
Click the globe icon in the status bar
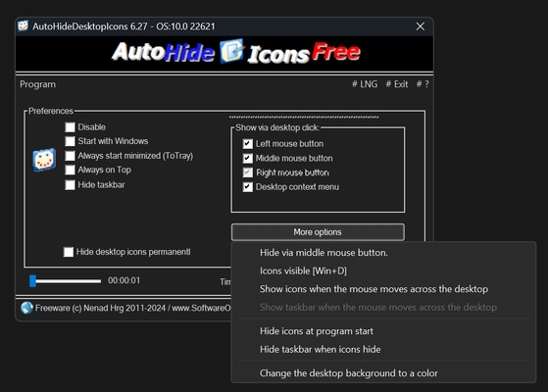coord(26,308)
